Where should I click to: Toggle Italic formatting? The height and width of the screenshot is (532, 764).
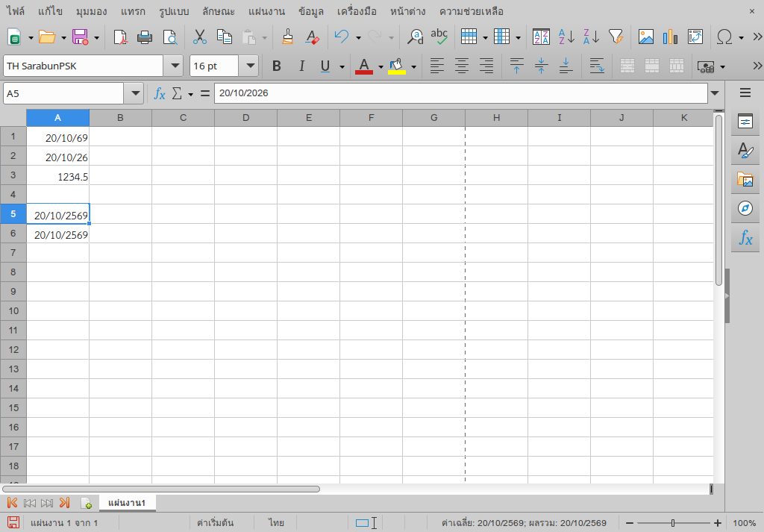coord(301,66)
